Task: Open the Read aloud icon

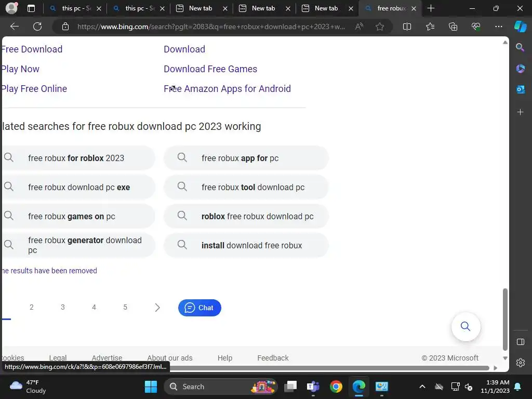Action: coord(359,26)
